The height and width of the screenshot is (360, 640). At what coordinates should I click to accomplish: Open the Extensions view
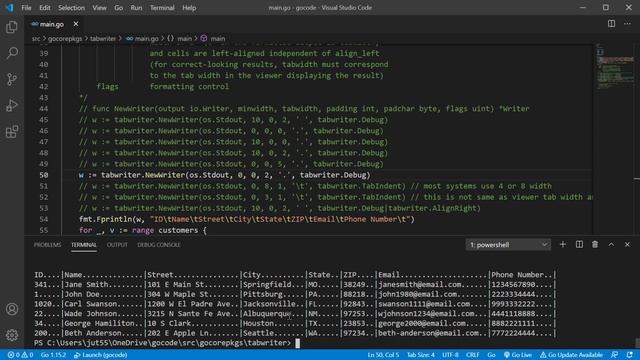click(x=12, y=131)
